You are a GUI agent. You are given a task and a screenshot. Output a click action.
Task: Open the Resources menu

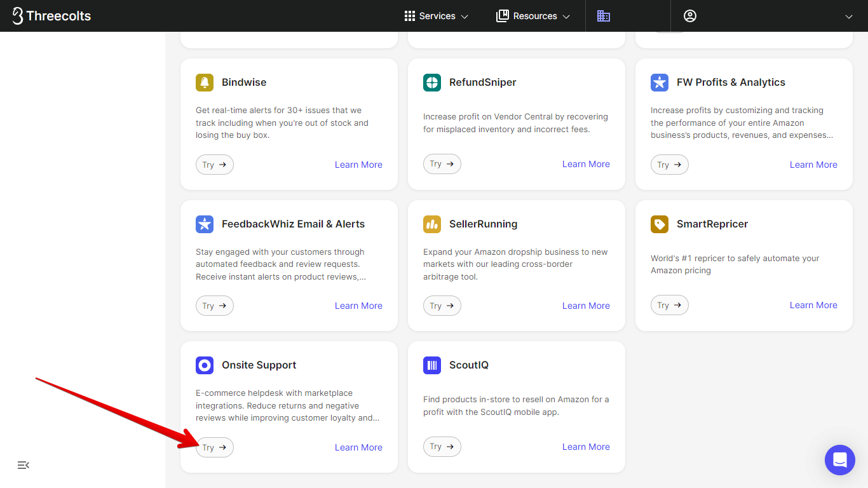(x=533, y=16)
